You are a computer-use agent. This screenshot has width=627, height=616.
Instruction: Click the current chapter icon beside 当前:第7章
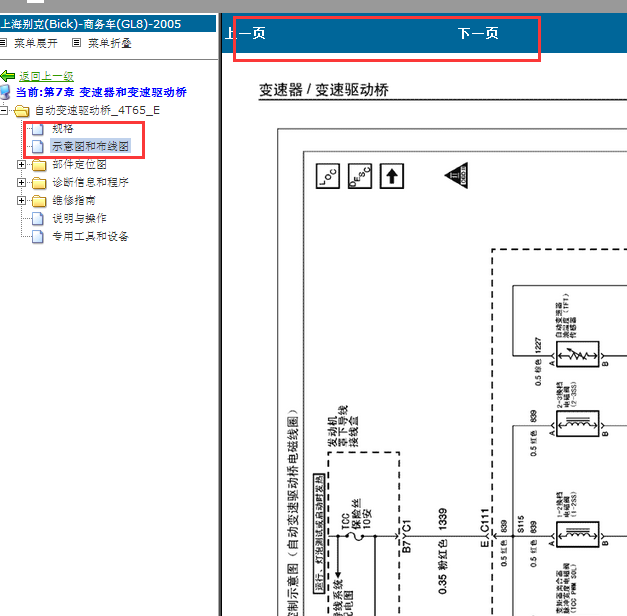click(x=5, y=92)
